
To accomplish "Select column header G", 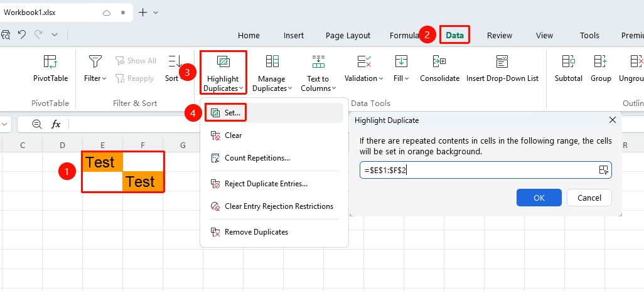I will click(x=183, y=145).
